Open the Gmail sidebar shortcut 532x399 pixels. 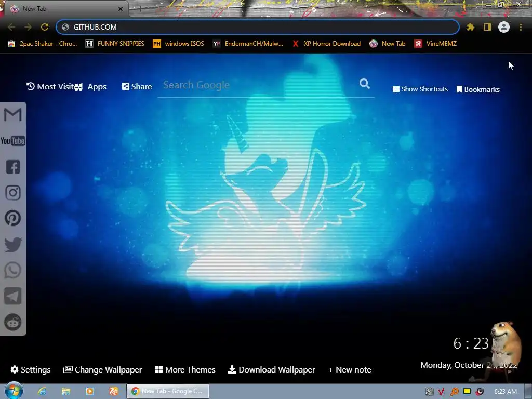click(13, 115)
